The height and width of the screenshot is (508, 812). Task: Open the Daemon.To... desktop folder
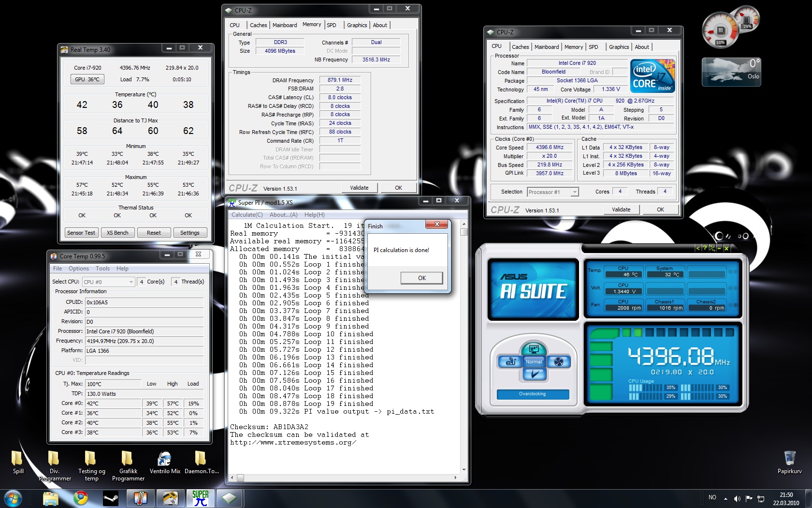(202, 462)
